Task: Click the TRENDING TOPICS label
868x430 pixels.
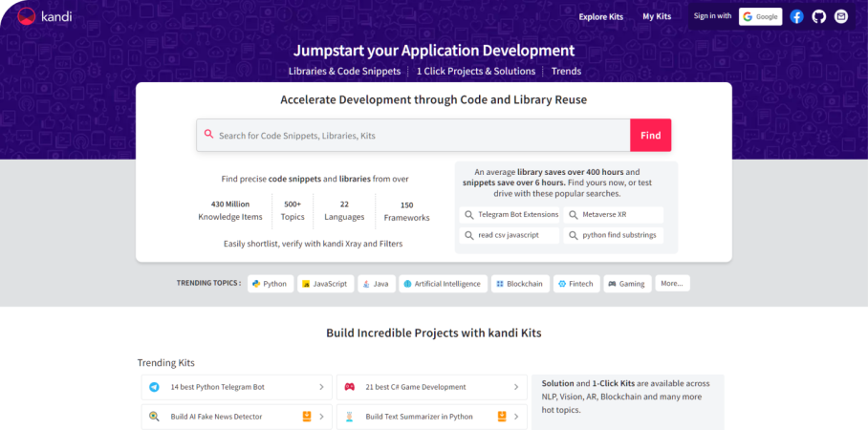Action: tap(208, 284)
